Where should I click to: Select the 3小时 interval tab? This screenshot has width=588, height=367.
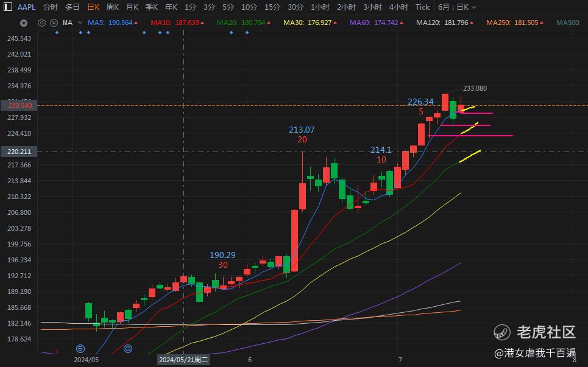[x=372, y=7]
